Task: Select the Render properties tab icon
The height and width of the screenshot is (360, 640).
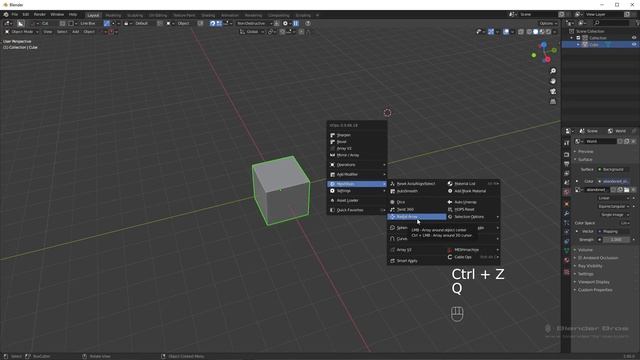Action: (x=567, y=155)
